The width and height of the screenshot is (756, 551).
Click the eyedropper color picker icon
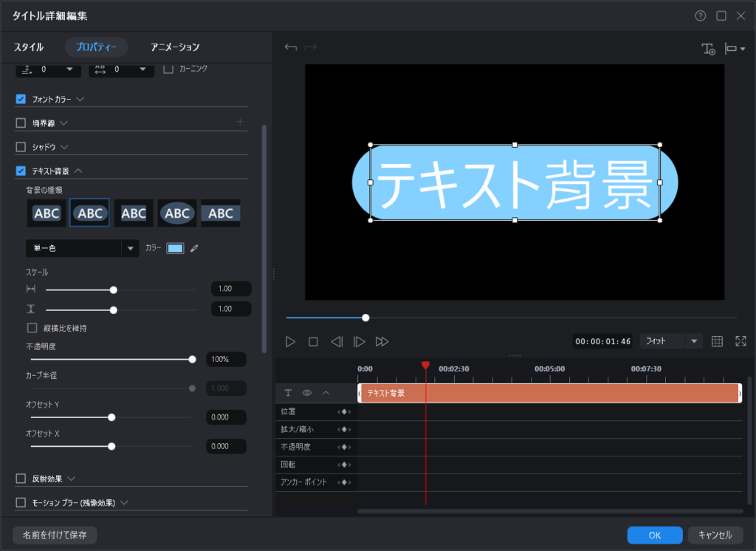coord(194,248)
